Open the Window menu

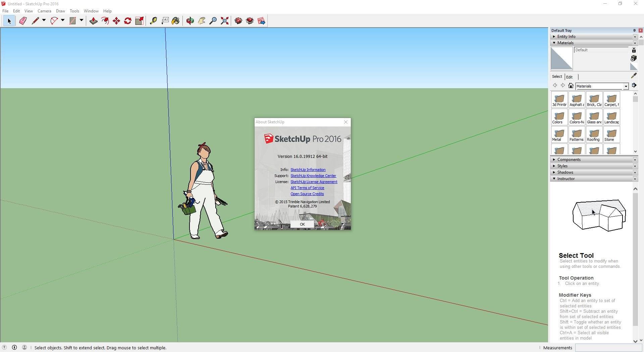(91, 11)
